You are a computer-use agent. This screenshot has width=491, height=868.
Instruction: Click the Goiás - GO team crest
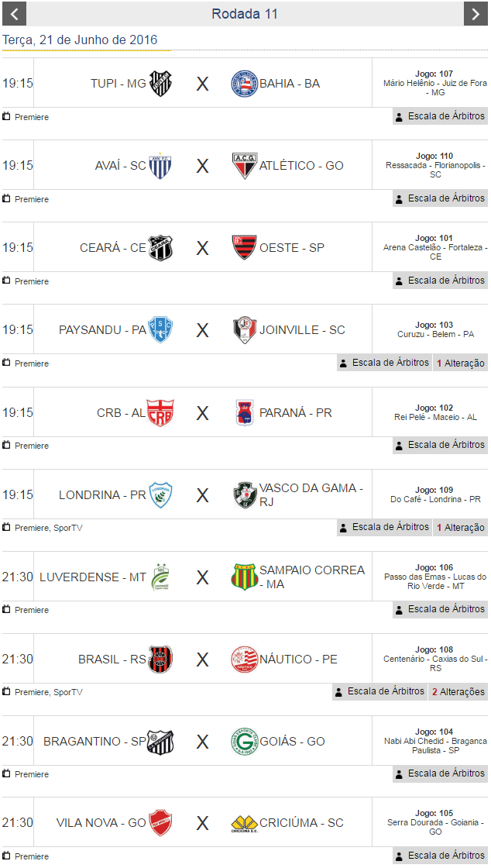pos(244,742)
